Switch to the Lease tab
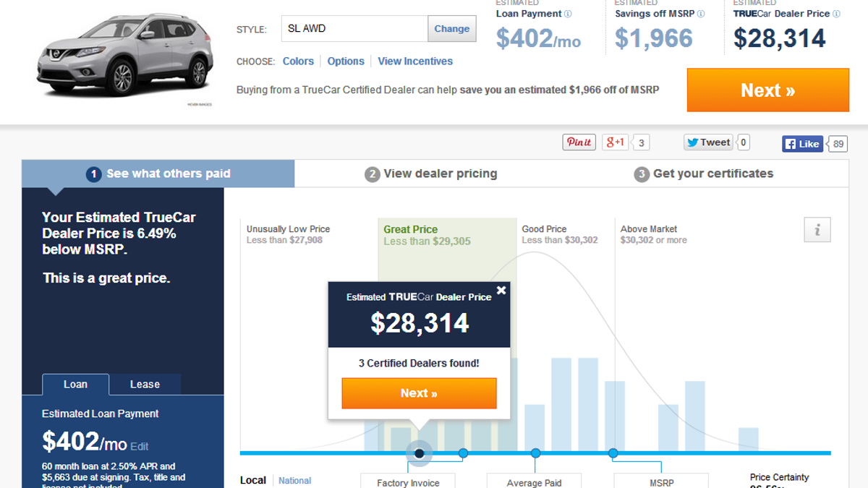Image resolution: width=868 pixels, height=488 pixels. point(145,385)
